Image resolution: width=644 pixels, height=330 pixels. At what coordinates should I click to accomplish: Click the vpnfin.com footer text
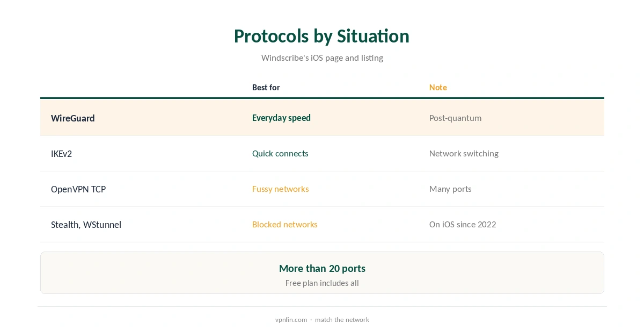pos(291,320)
